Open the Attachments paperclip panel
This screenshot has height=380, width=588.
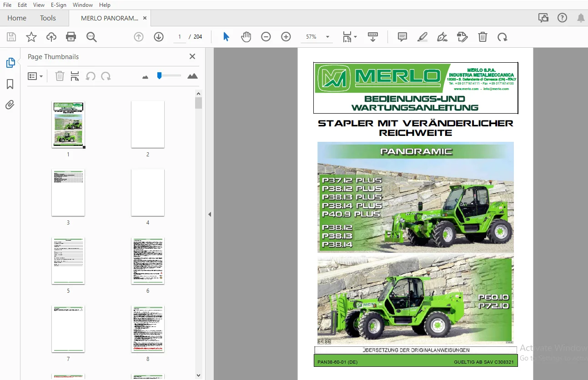(10, 105)
